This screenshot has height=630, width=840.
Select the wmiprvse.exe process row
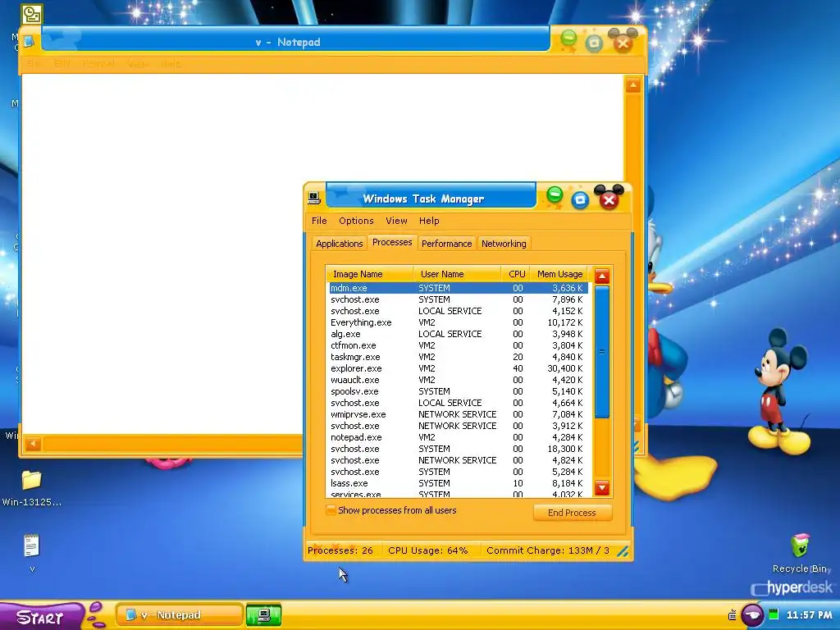(x=458, y=414)
